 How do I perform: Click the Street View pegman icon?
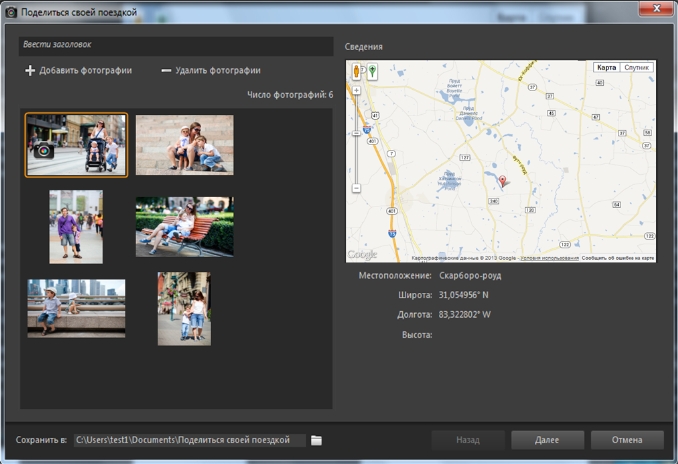[357, 71]
